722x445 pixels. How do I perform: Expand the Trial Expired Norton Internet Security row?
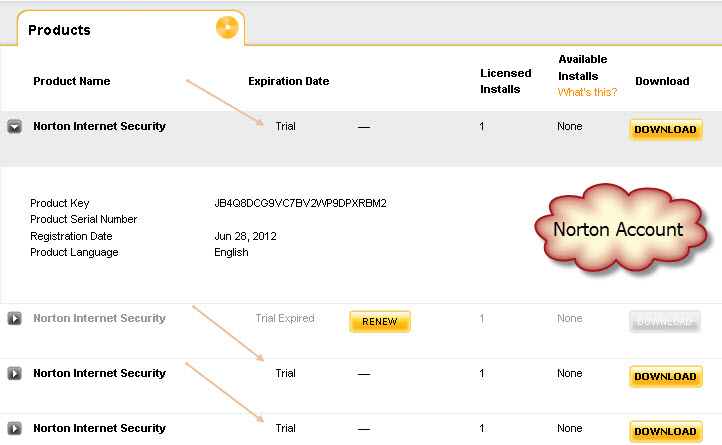coord(15,318)
